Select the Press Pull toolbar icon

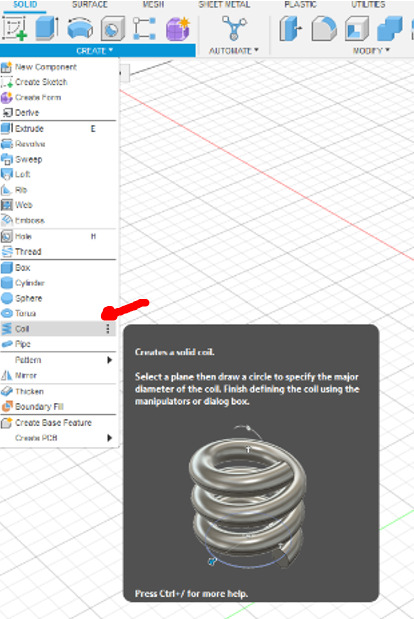click(290, 28)
